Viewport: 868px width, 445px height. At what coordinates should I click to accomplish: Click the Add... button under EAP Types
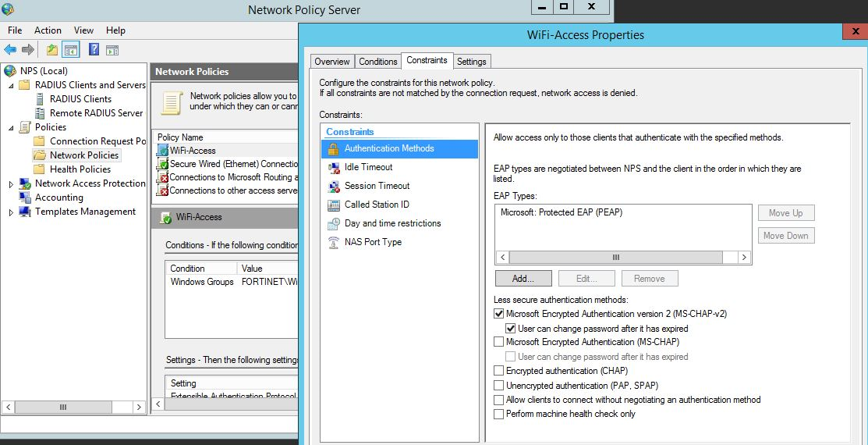tap(523, 279)
